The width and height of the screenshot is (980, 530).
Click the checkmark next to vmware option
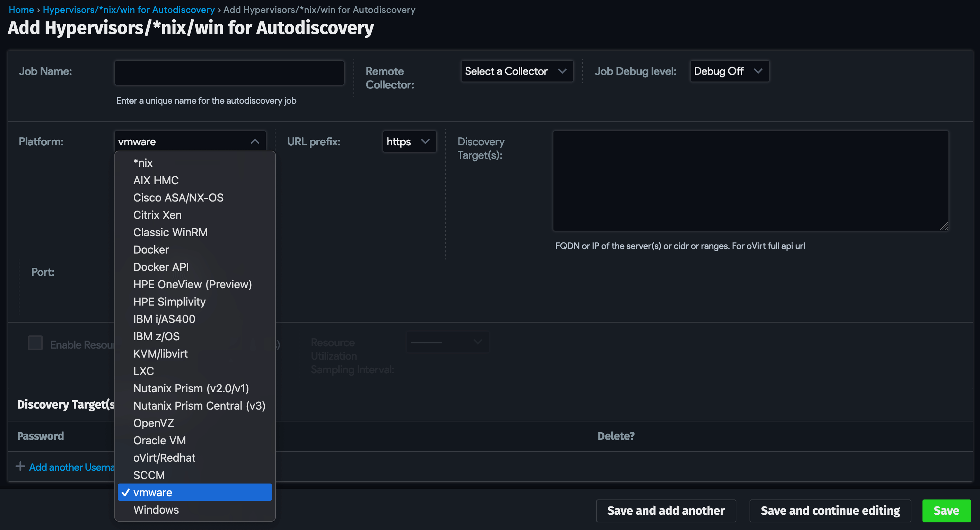pos(126,492)
